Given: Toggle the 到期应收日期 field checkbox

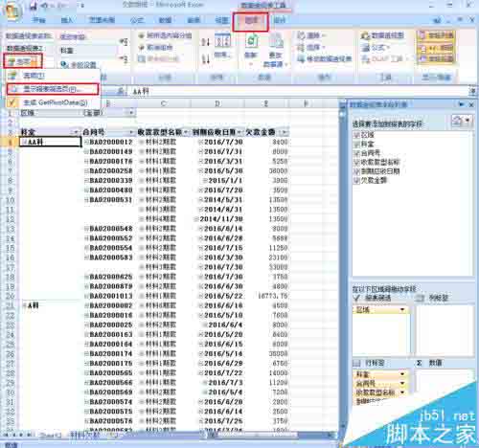Looking at the screenshot, I should [x=356, y=171].
